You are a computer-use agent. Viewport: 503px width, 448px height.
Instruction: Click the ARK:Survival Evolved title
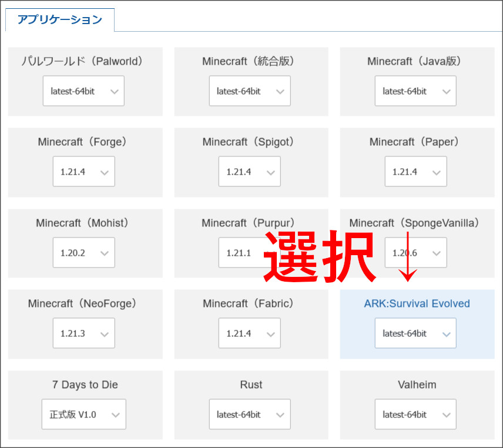pos(417,303)
